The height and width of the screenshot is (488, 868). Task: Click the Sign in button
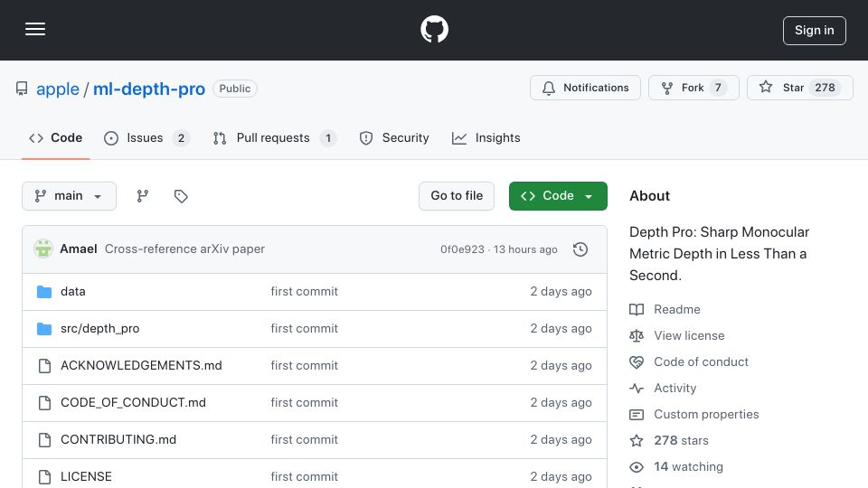[x=814, y=31]
